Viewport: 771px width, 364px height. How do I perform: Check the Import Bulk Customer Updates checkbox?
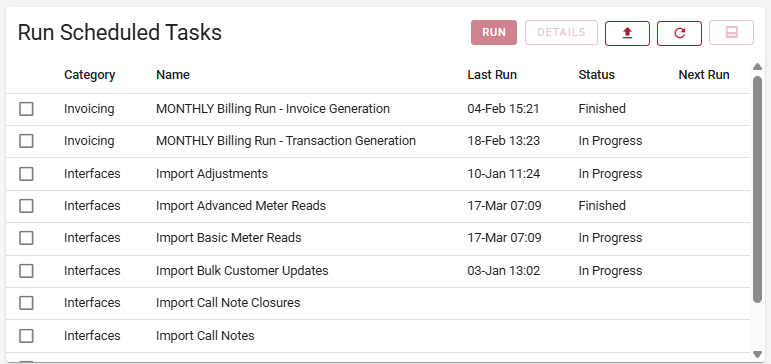tap(26, 271)
